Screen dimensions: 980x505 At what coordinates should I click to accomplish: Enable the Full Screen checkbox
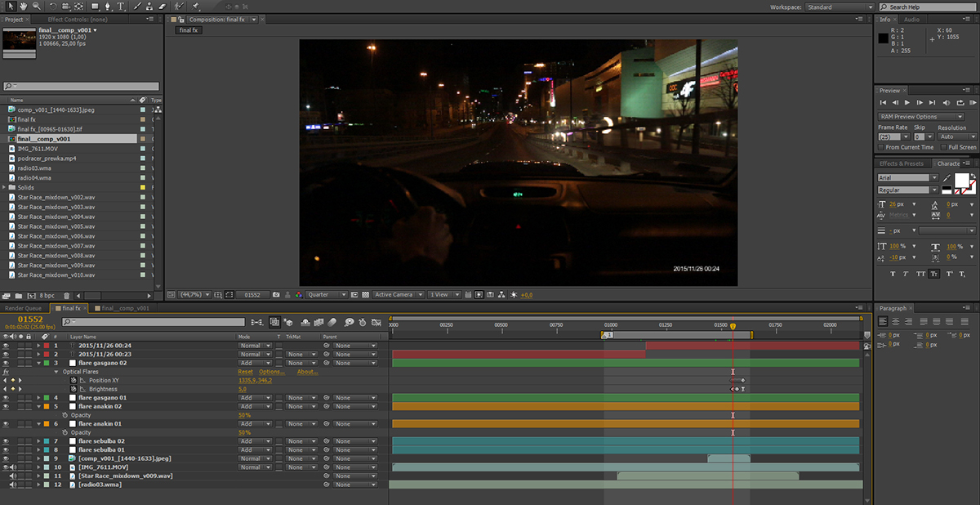tap(943, 147)
